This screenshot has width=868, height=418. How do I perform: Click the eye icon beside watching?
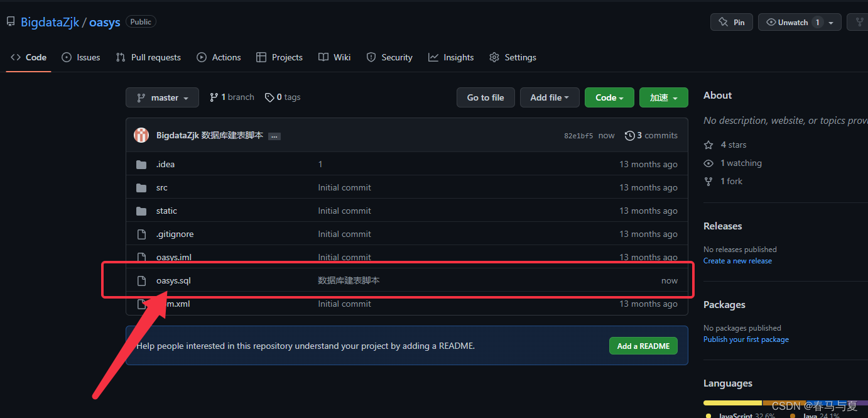(x=708, y=163)
